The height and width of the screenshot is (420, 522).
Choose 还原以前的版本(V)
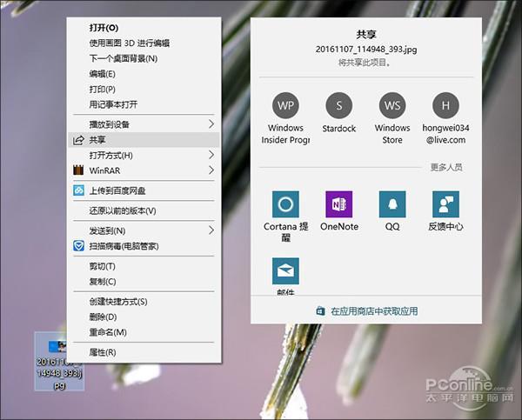144,210
